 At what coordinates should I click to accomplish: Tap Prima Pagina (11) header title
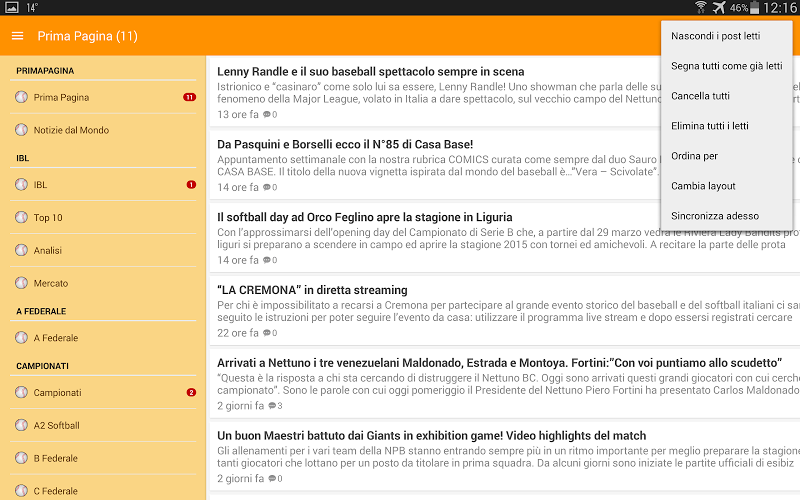coord(87,36)
